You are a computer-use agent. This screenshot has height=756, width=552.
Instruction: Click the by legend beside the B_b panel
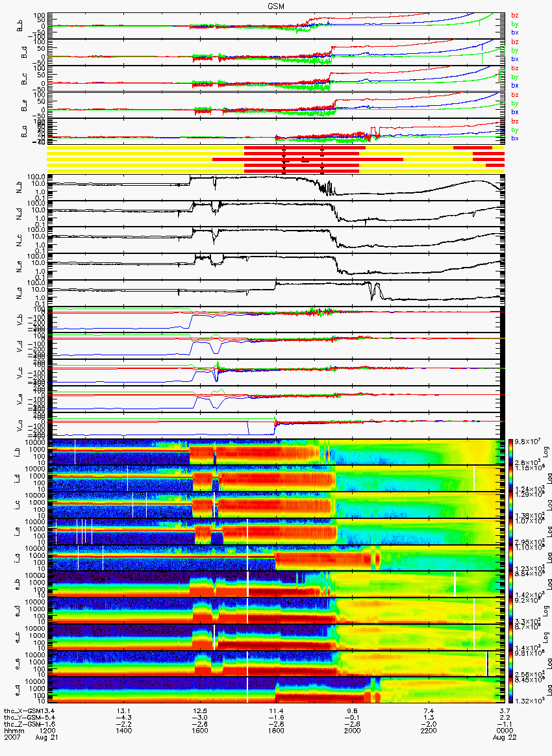[514, 24]
